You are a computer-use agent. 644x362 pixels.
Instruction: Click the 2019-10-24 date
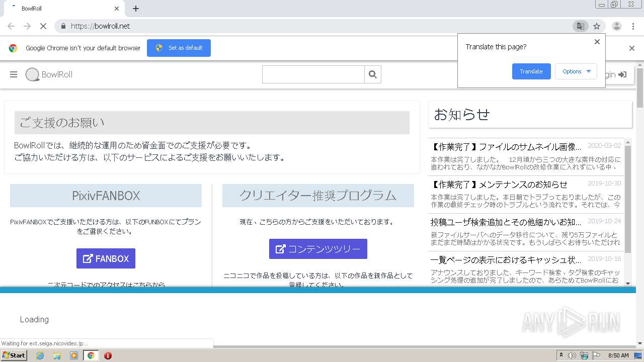point(604,221)
